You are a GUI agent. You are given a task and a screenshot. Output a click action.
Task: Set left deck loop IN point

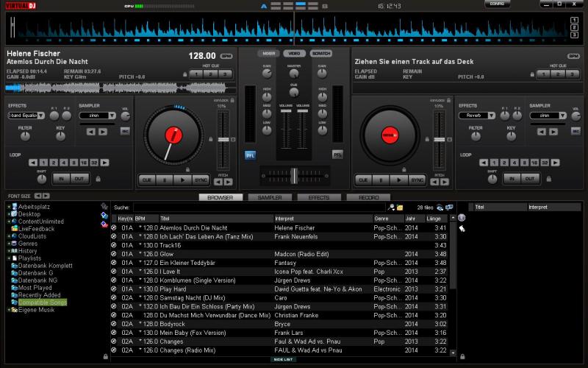point(61,179)
